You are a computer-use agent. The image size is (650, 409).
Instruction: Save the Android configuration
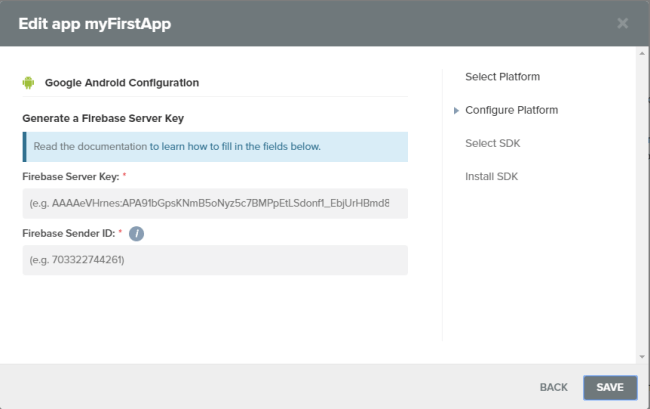(610, 387)
